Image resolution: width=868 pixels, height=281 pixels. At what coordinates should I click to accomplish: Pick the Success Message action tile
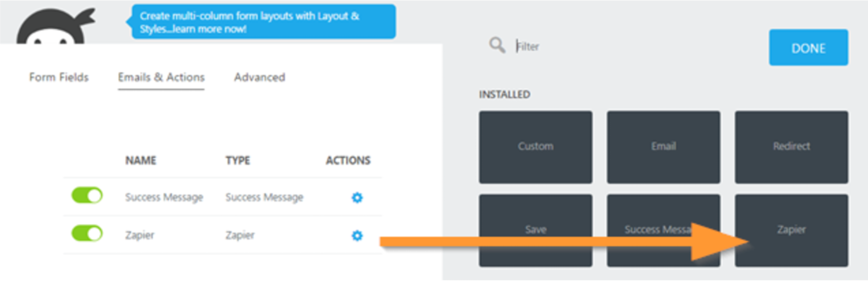pos(663,230)
